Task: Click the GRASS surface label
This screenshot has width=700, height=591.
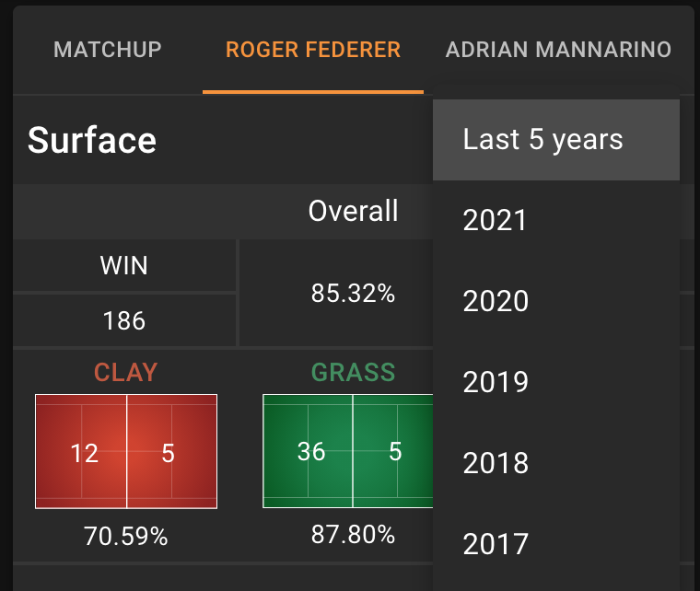Action: click(353, 373)
